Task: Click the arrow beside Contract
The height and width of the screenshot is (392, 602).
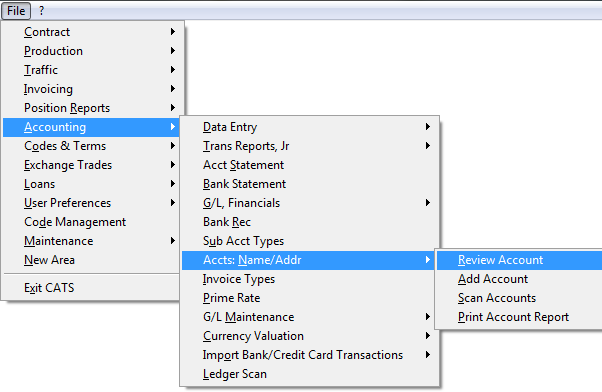Action: coord(173,32)
